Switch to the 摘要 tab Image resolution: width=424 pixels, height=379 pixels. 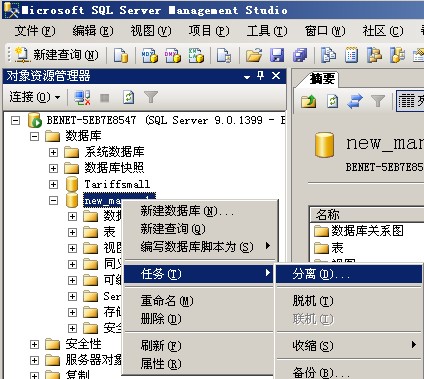point(322,79)
